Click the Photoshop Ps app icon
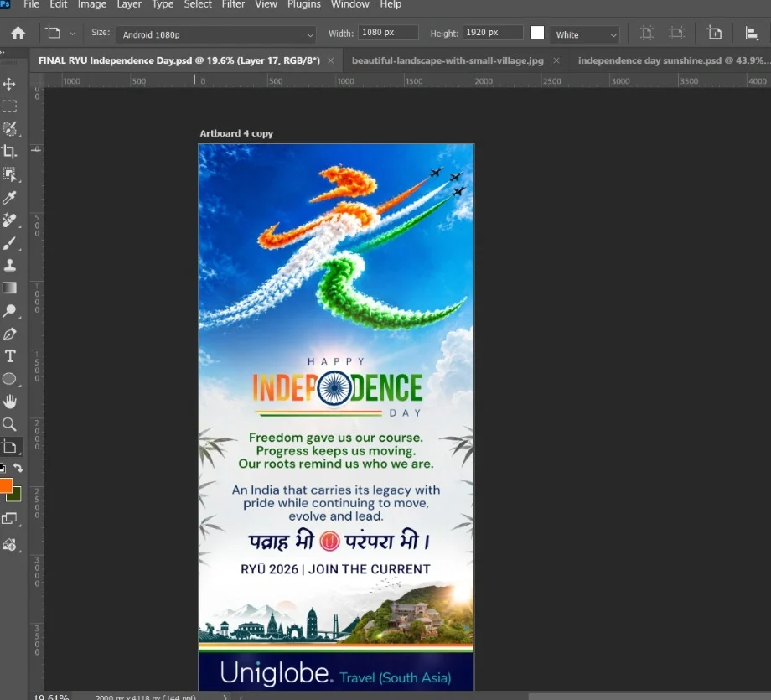The image size is (771, 700). (x=5, y=3)
